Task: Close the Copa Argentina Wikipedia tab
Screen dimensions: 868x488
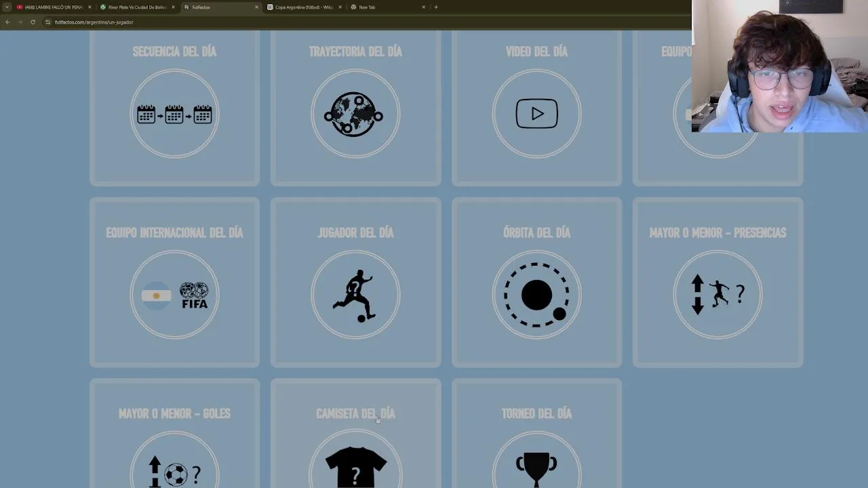Action: point(340,7)
